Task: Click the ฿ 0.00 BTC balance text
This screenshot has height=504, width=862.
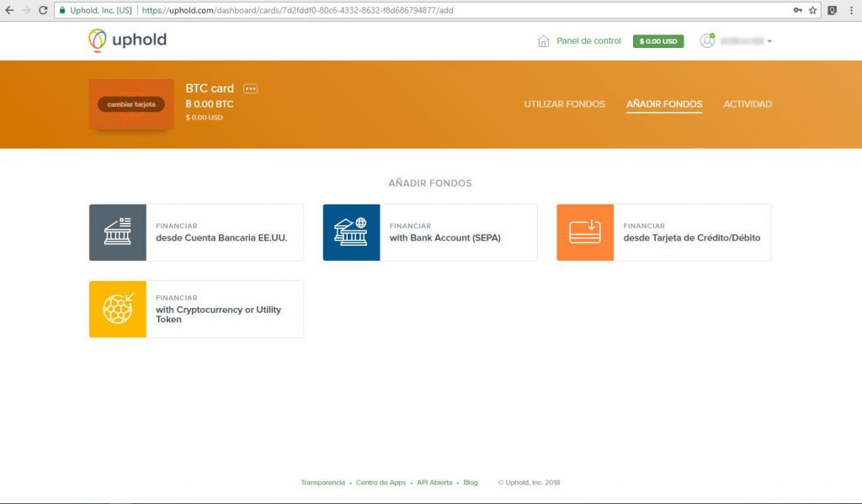Action: 210,103
